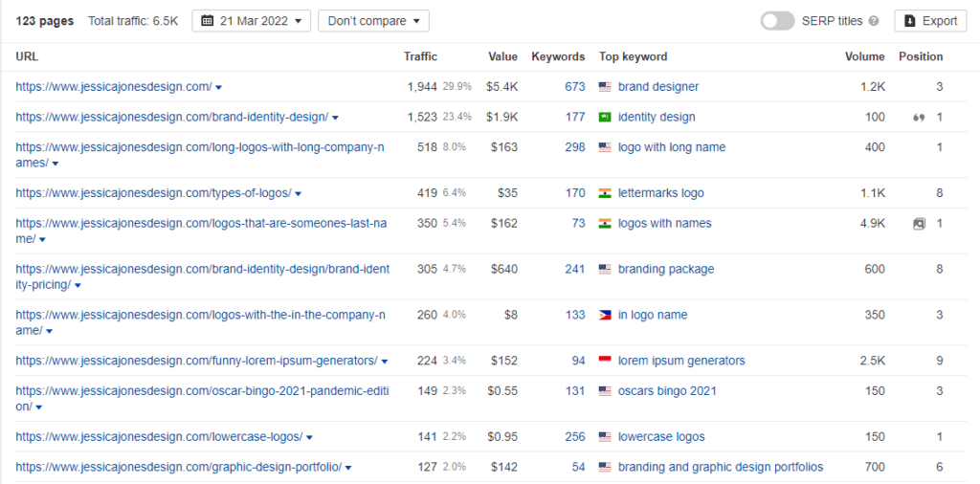Click the Total traffic: 6.5K text

133,21
